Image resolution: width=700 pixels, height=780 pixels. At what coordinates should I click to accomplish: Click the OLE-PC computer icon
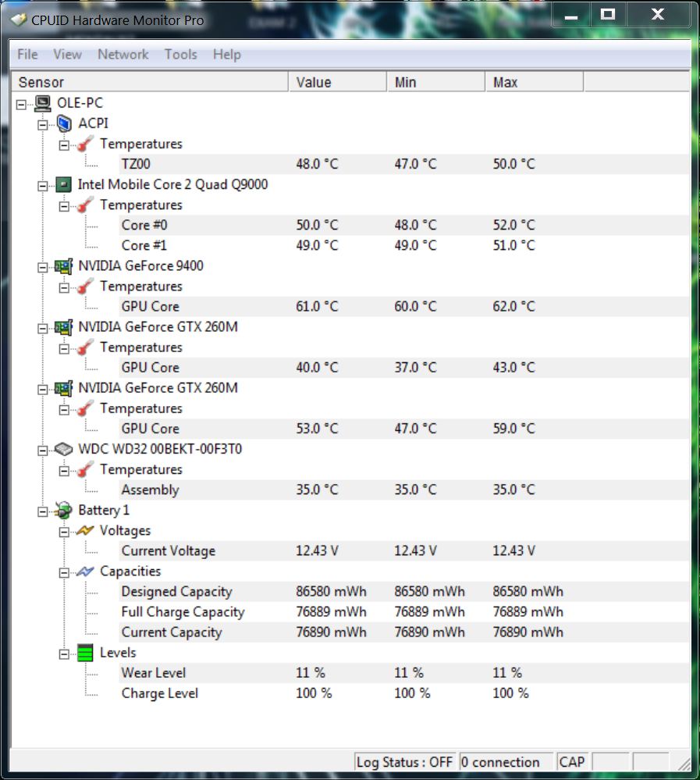tap(43, 104)
